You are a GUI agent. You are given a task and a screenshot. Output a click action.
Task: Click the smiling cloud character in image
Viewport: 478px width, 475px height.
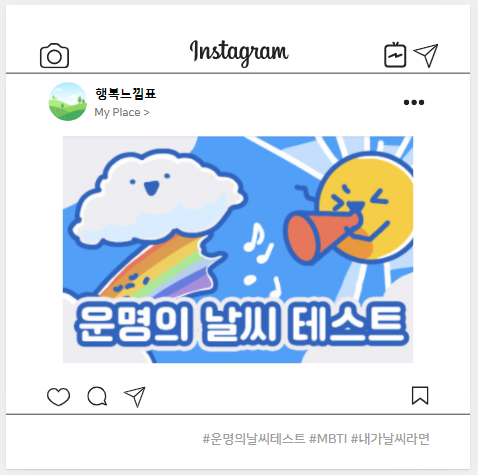pyautogui.click(x=157, y=197)
